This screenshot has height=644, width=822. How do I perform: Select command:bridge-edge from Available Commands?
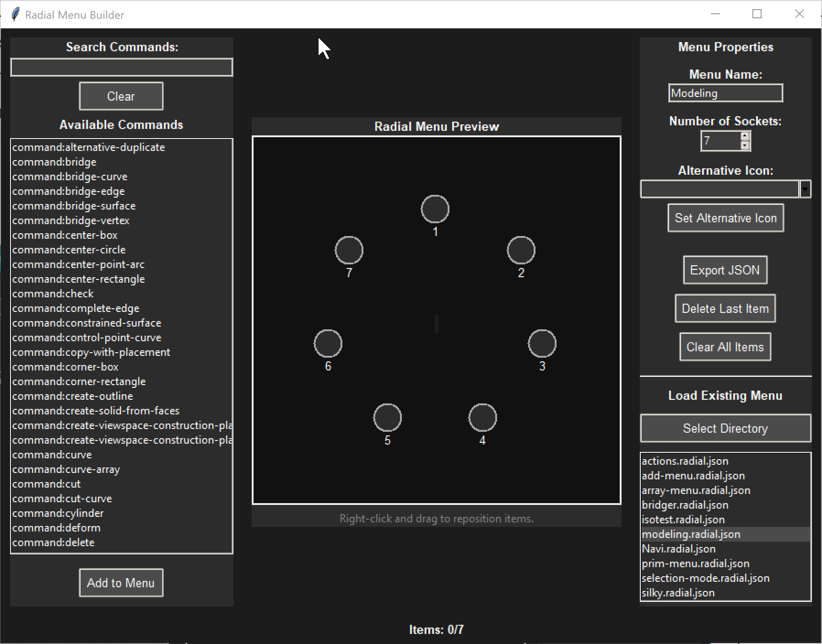pos(69,191)
